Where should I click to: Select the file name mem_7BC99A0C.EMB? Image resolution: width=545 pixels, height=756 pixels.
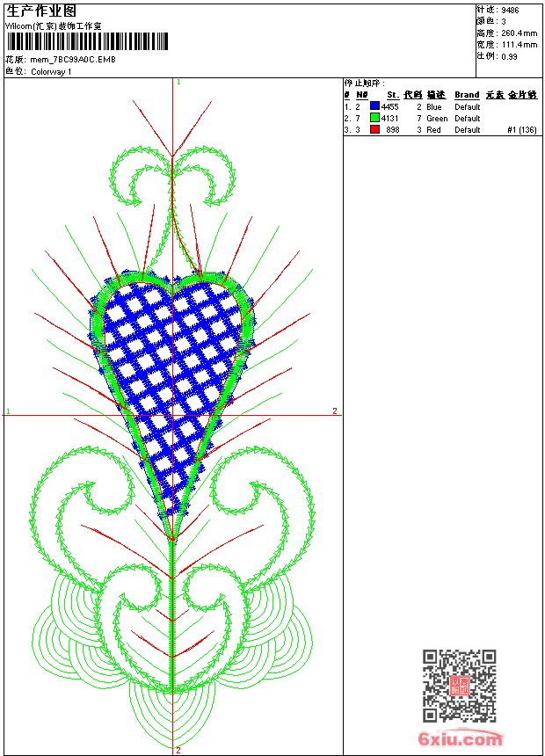coord(73,60)
